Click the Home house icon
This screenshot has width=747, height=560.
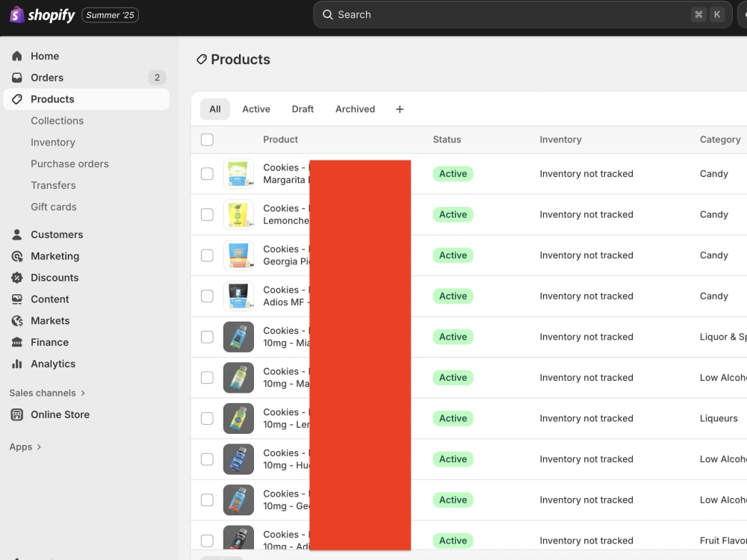click(x=17, y=56)
